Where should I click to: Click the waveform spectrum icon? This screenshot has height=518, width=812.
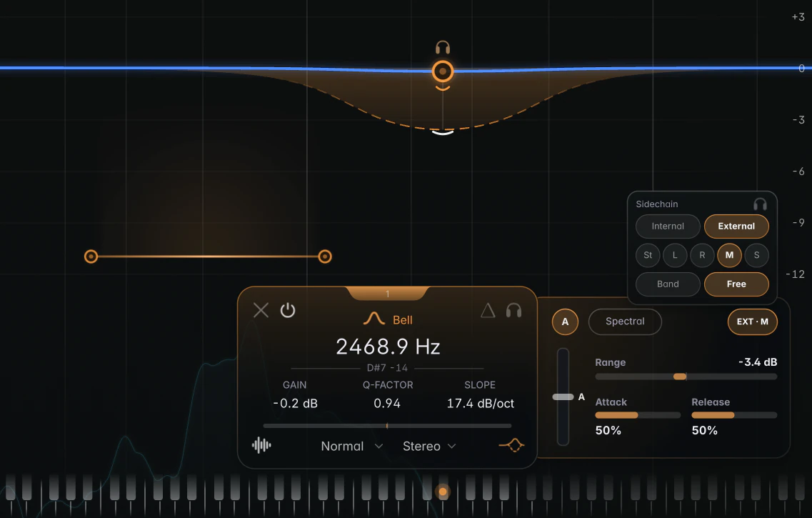click(261, 445)
